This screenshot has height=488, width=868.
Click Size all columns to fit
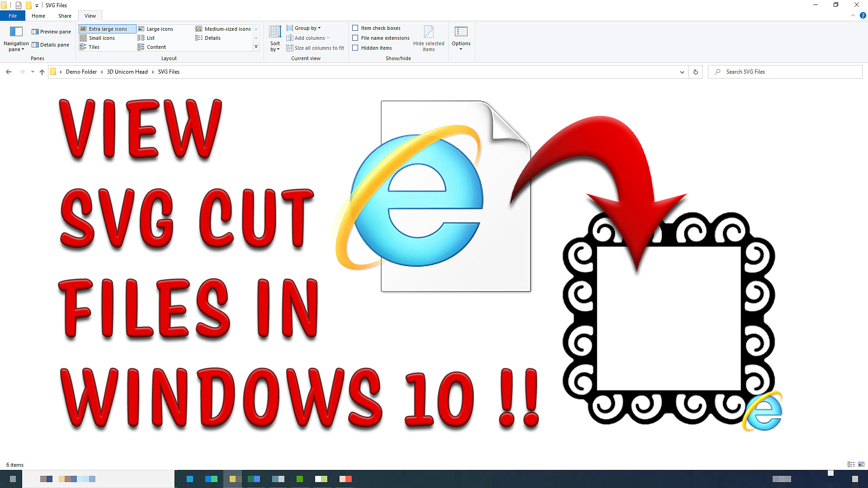click(316, 48)
